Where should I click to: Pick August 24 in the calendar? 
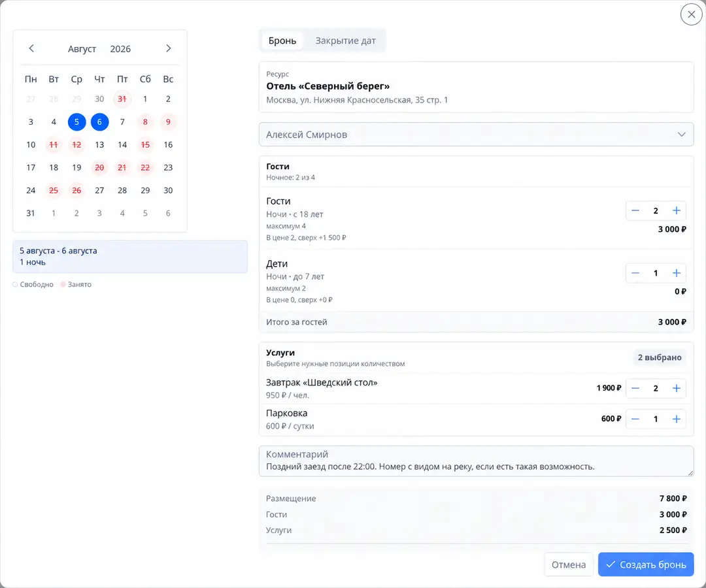(x=31, y=191)
